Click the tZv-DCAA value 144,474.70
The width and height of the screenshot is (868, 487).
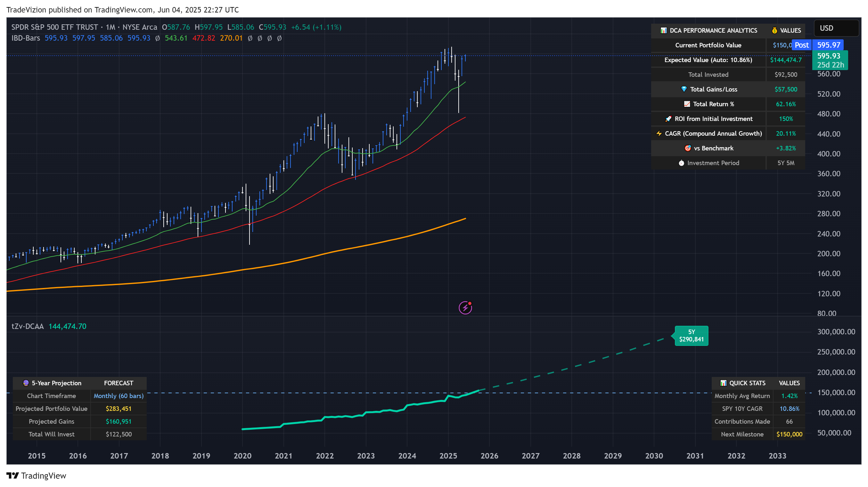67,326
